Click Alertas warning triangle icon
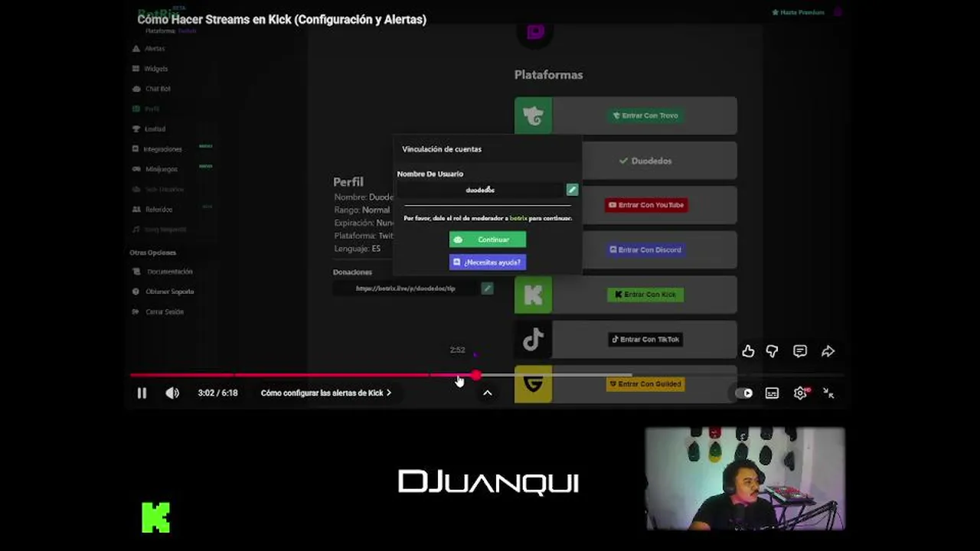 tap(136, 48)
